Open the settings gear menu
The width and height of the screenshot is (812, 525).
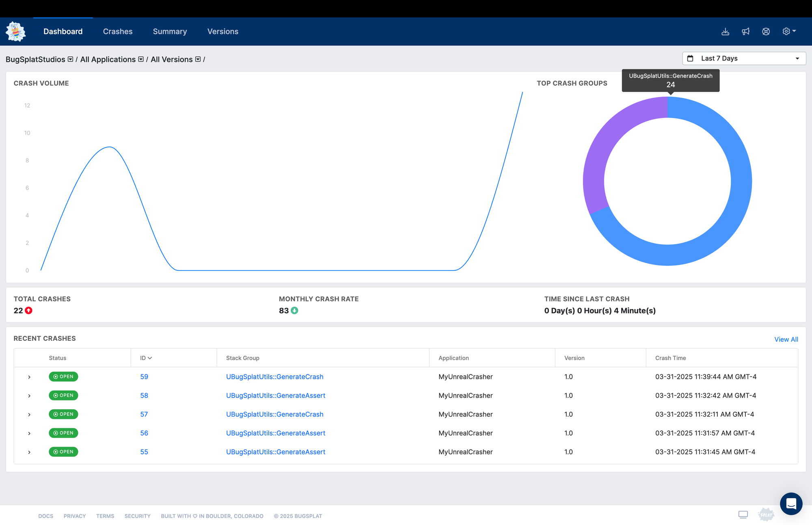pos(788,31)
